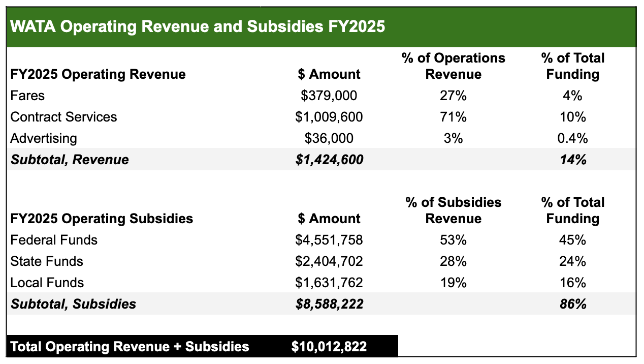The width and height of the screenshot is (644, 364).
Task: Click the revenue subtotal '14%' cell
Action: pos(572,160)
